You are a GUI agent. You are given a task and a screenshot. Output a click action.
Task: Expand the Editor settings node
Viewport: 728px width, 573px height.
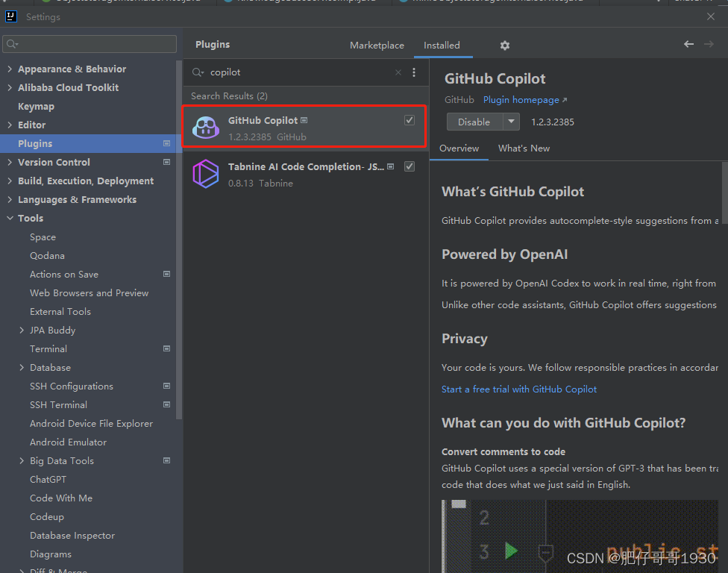[10, 125]
